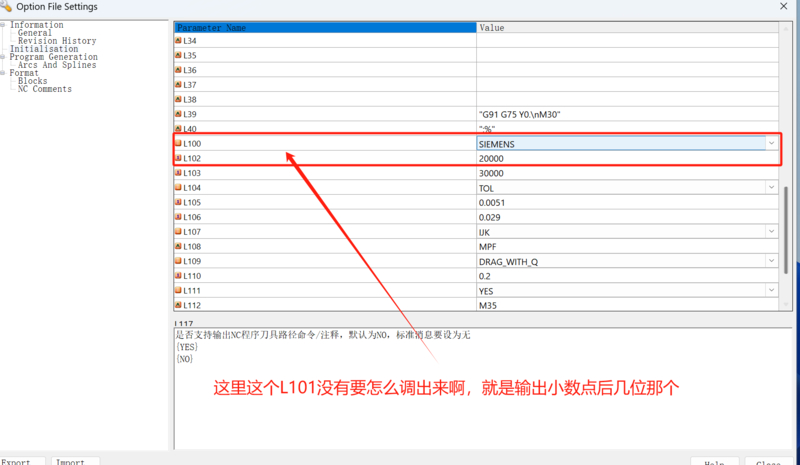Screen dimensions: 800x465
Task: Open the L100 SIEMENS dropdown
Action: coord(771,143)
